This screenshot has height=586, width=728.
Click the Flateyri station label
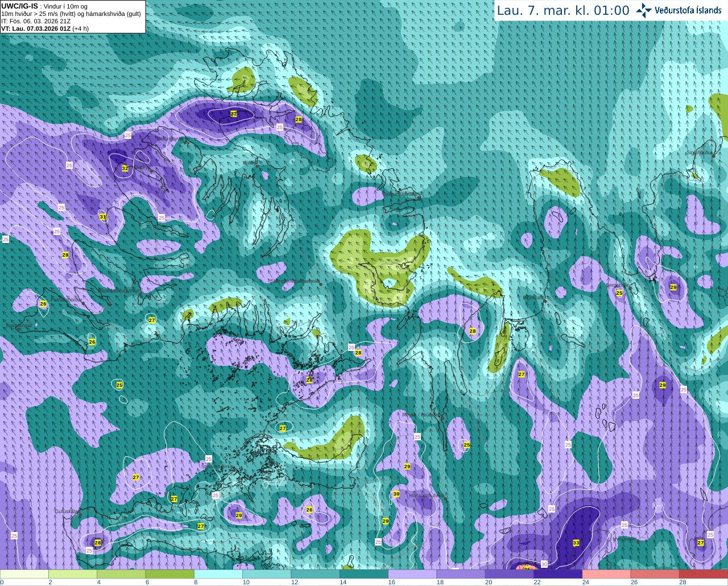click(x=142, y=167)
